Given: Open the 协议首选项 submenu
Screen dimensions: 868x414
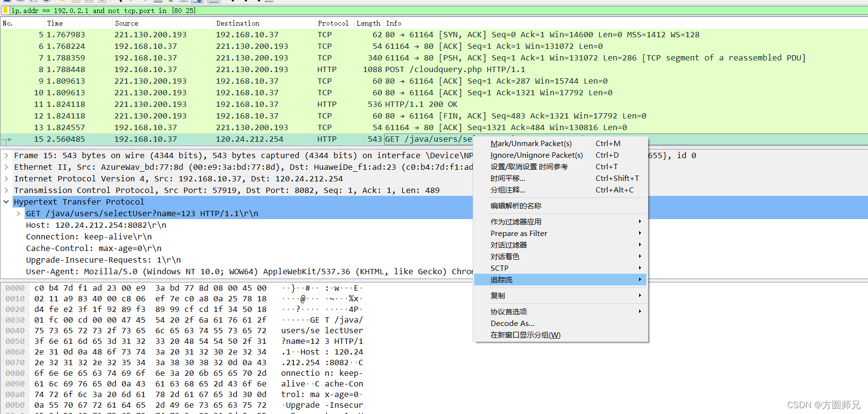Looking at the screenshot, I should [561, 312].
